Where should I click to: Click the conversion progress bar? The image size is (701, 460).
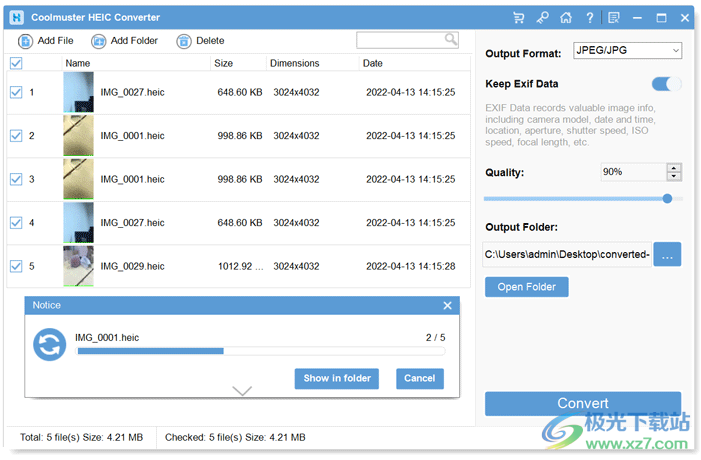[261, 351]
